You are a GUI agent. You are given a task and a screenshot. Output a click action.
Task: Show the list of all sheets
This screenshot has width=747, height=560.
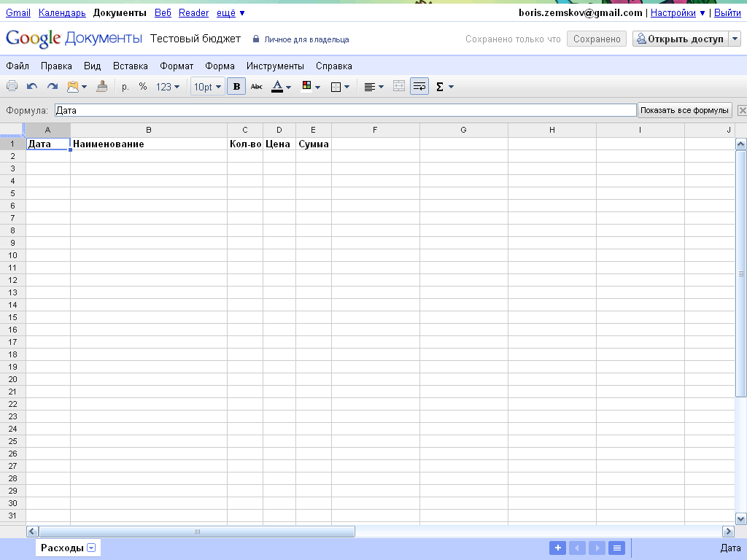tap(616, 548)
